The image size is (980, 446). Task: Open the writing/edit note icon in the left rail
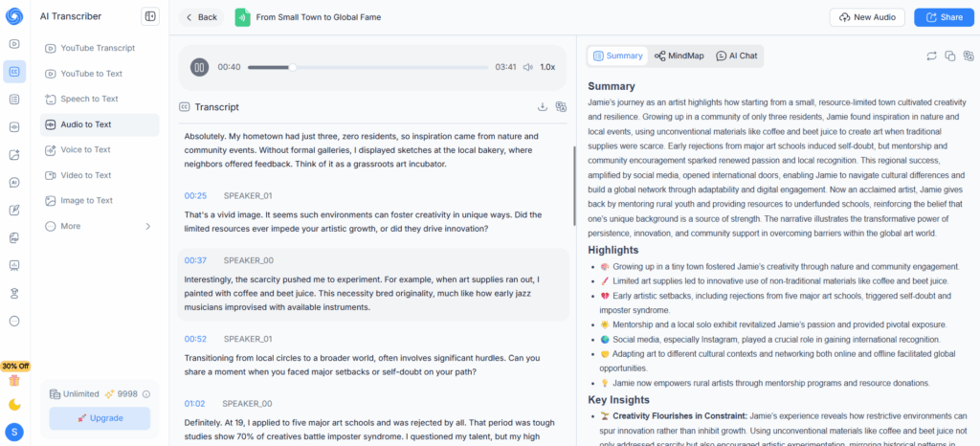(14, 211)
